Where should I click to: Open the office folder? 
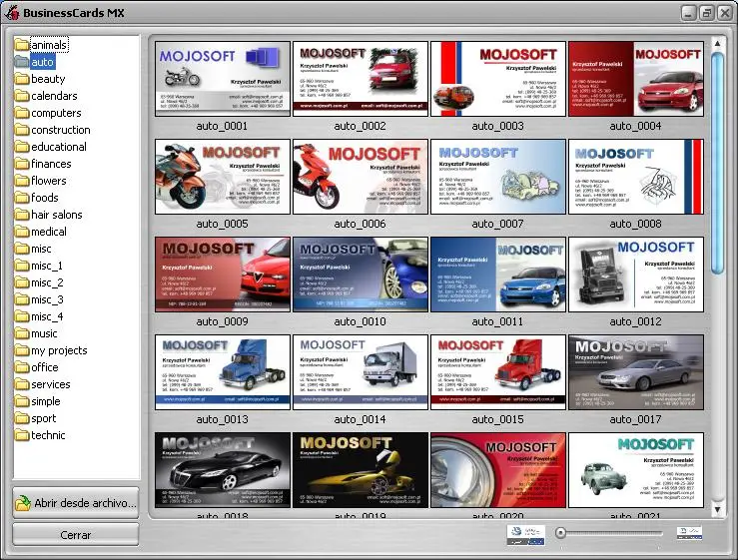coord(37,367)
